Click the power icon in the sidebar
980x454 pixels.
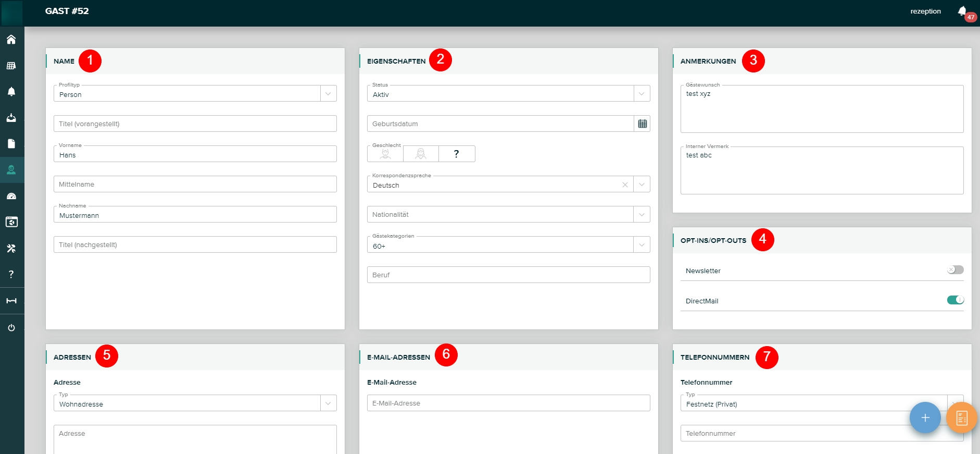coord(11,328)
